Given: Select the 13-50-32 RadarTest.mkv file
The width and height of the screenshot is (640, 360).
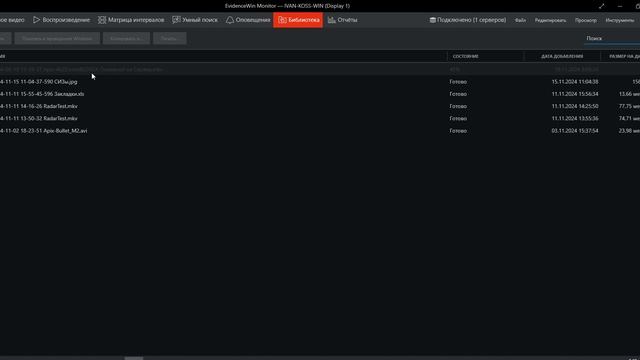Looking at the screenshot, I should tap(38, 118).
